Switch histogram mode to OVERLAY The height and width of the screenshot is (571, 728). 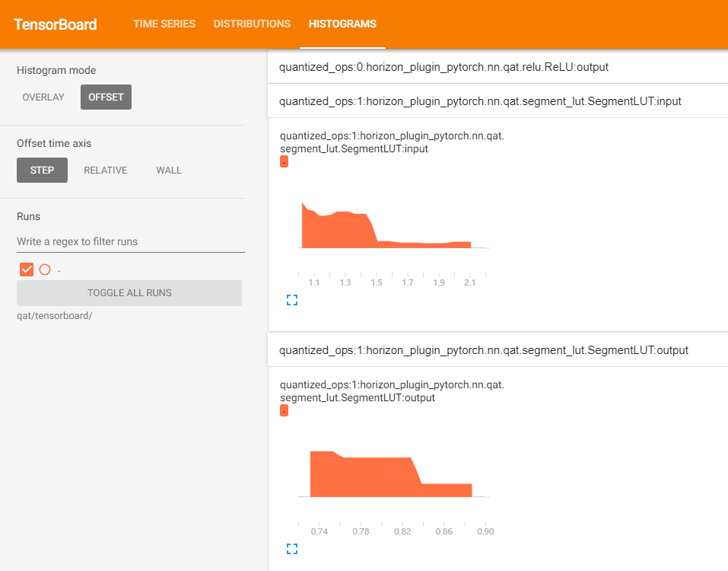point(43,97)
